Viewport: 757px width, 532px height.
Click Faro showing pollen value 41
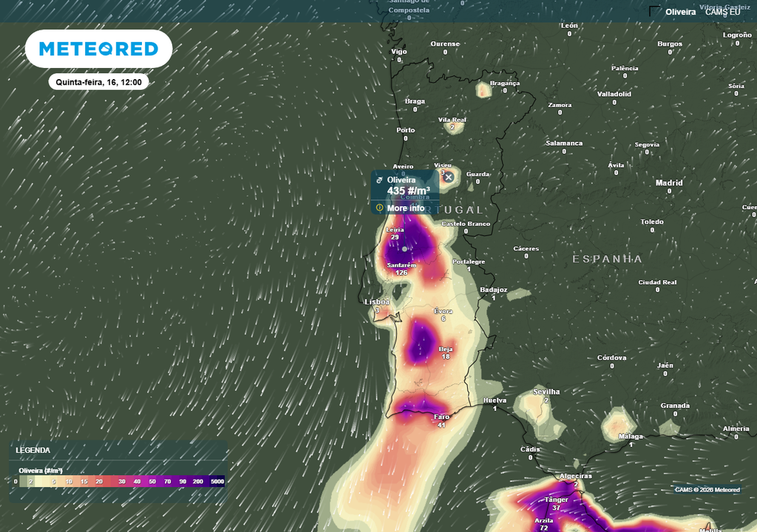click(441, 420)
